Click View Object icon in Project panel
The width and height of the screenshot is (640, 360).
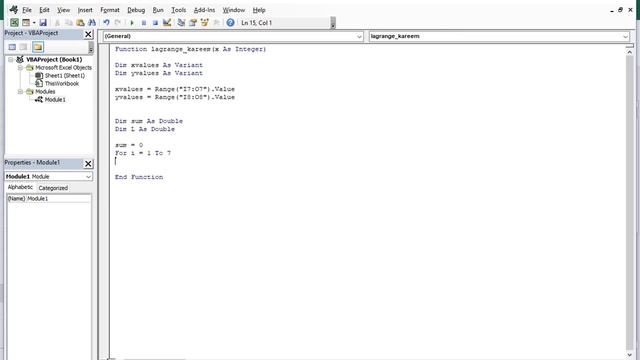tap(24, 47)
